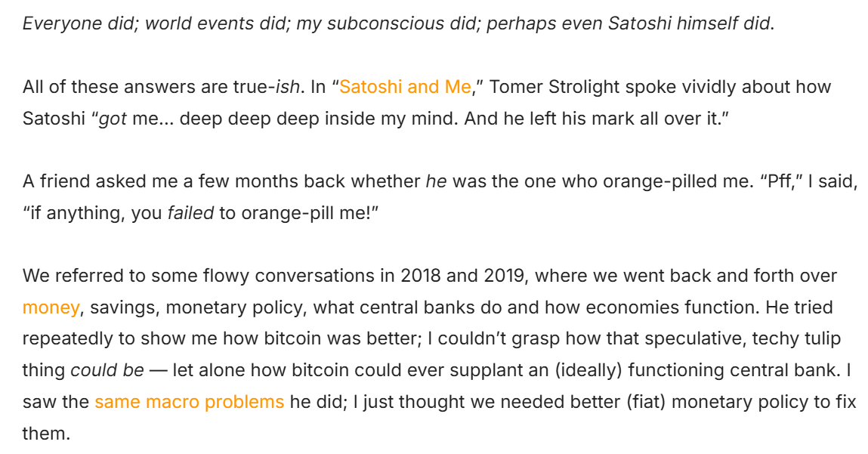Screen dimensions: 868x454
Task: Open the "same macro problems" link
Action: pos(190,402)
